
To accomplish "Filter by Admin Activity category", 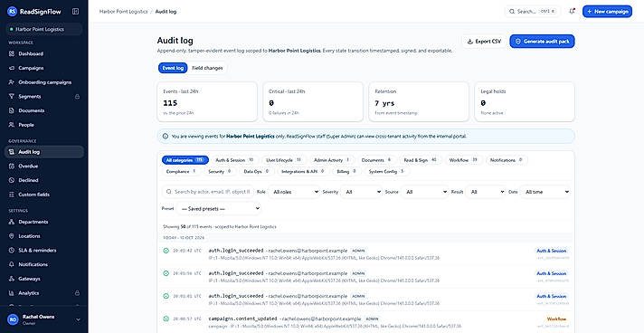I will [x=331, y=160].
